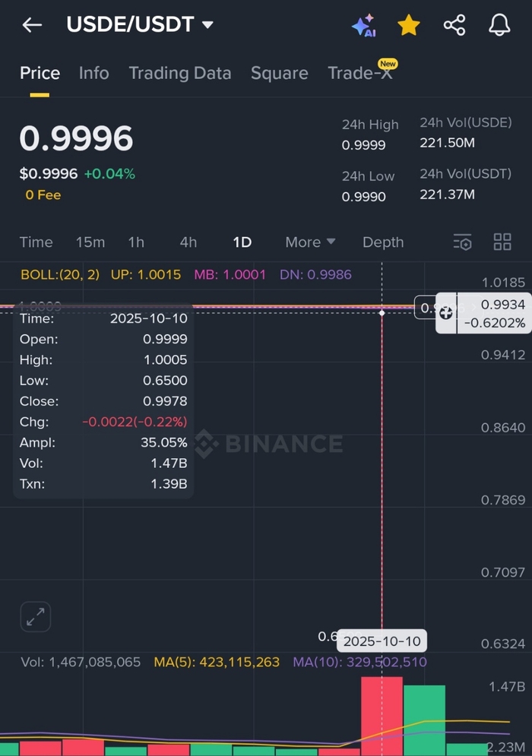
Task: Tap the back arrow icon
Action: tap(32, 25)
